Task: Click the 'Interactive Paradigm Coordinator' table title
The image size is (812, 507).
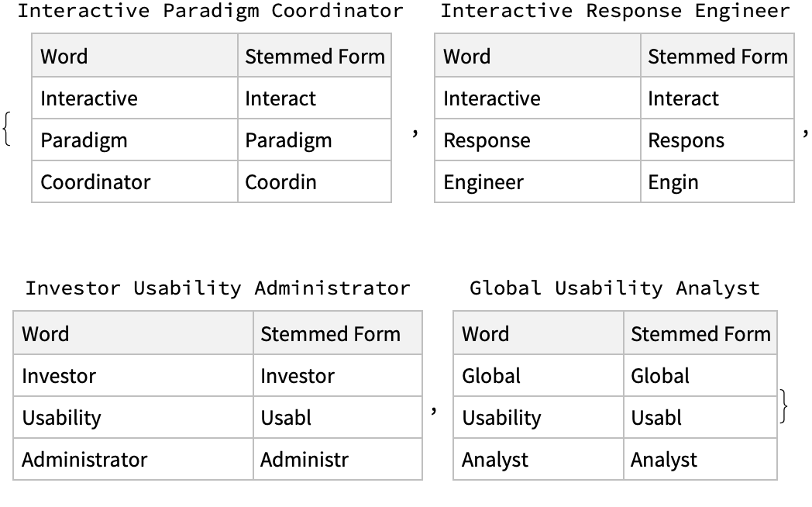Action: pos(211,11)
